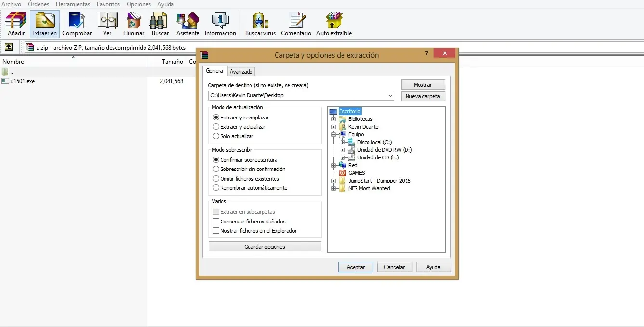Click the Auto extraíble icon
The width and height of the screenshot is (644, 327).
point(334,21)
